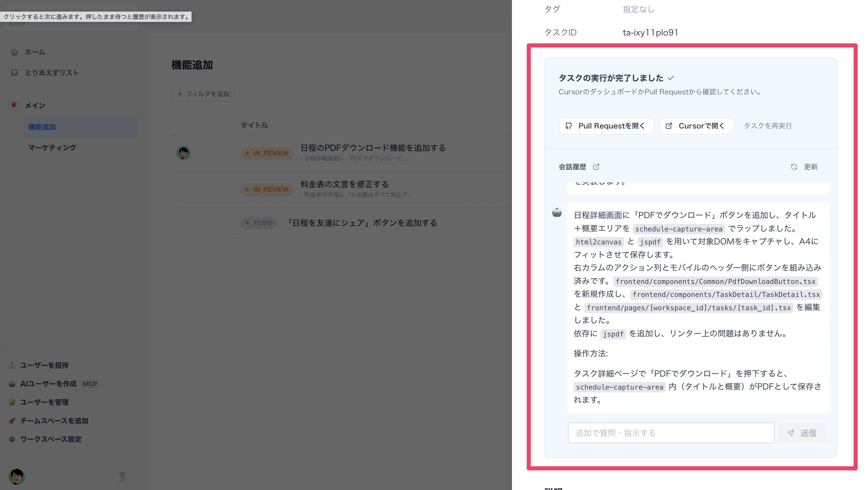Select マーケティング in sidebar
This screenshot has width=868, height=490.
(52, 148)
